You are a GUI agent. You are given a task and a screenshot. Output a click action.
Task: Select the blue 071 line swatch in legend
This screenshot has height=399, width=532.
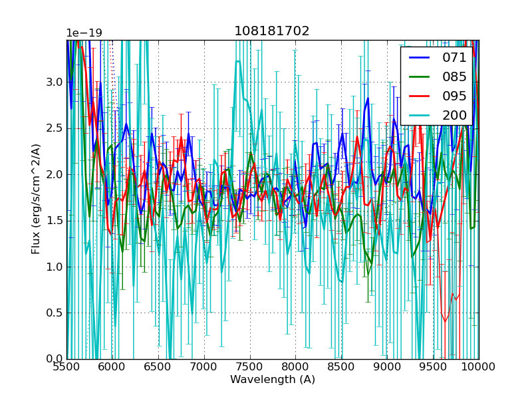click(419, 58)
